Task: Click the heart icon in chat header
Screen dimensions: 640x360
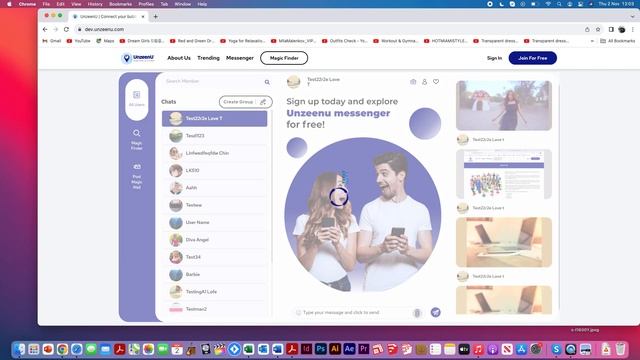Action: pos(436,82)
